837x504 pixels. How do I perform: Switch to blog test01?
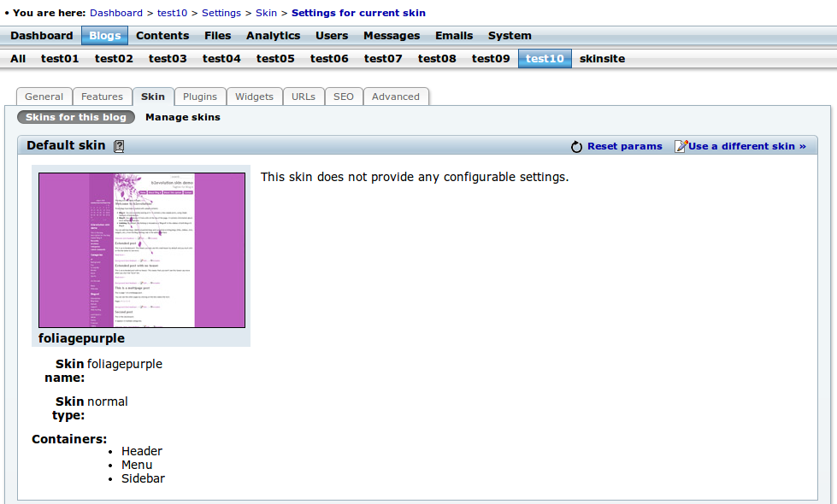60,59
